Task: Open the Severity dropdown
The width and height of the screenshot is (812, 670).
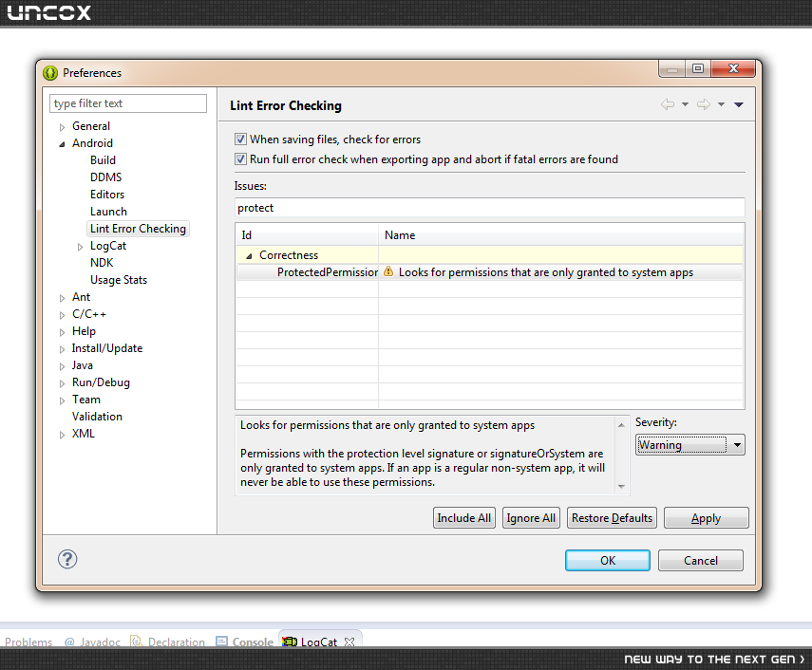Action: (689, 445)
